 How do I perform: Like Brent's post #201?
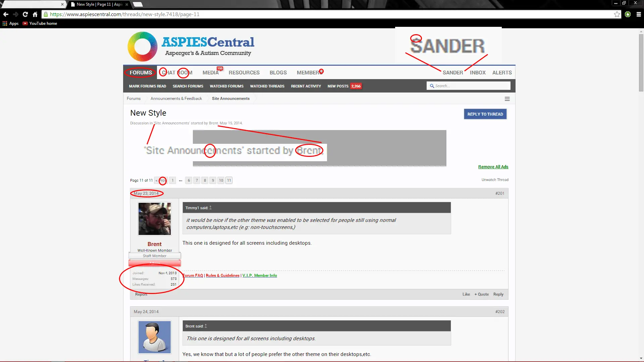click(466, 294)
